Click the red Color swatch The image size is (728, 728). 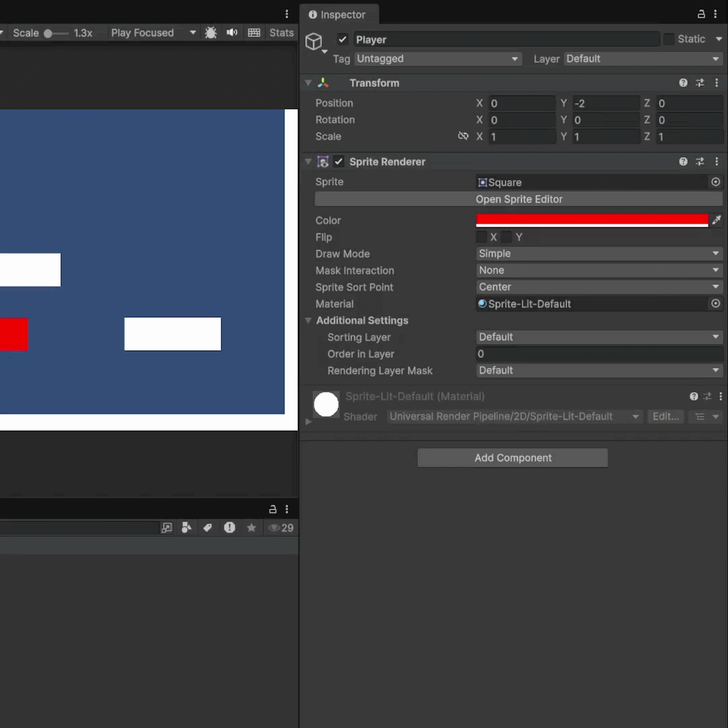pos(592,220)
